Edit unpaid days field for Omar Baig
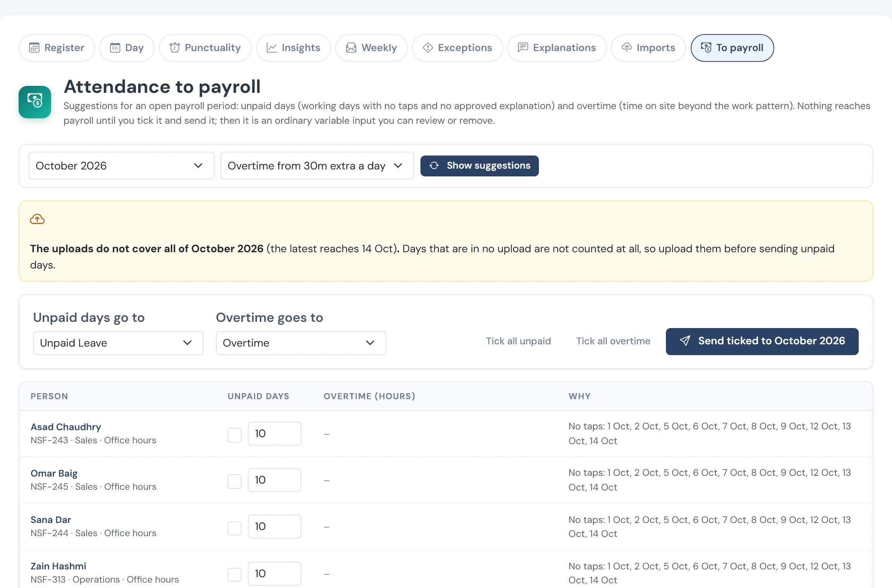Image resolution: width=892 pixels, height=588 pixels. click(x=274, y=480)
